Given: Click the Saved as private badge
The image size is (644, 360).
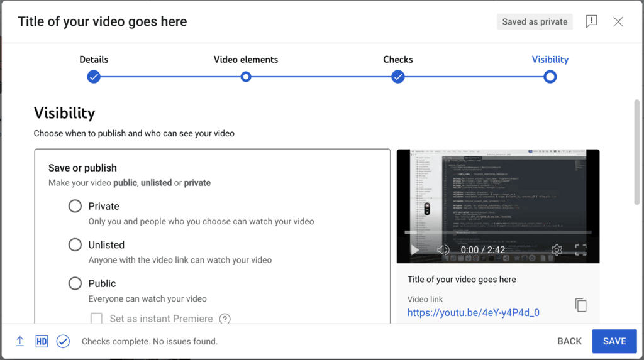Looking at the screenshot, I should 535,22.
